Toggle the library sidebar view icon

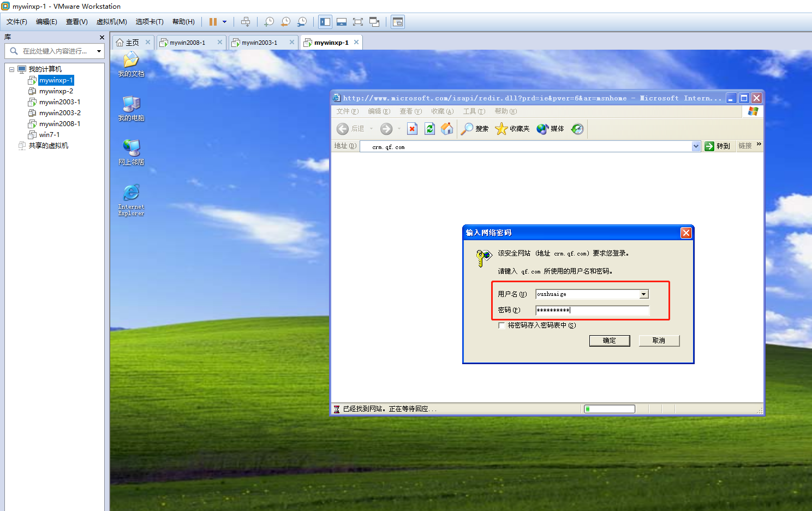[x=325, y=22]
